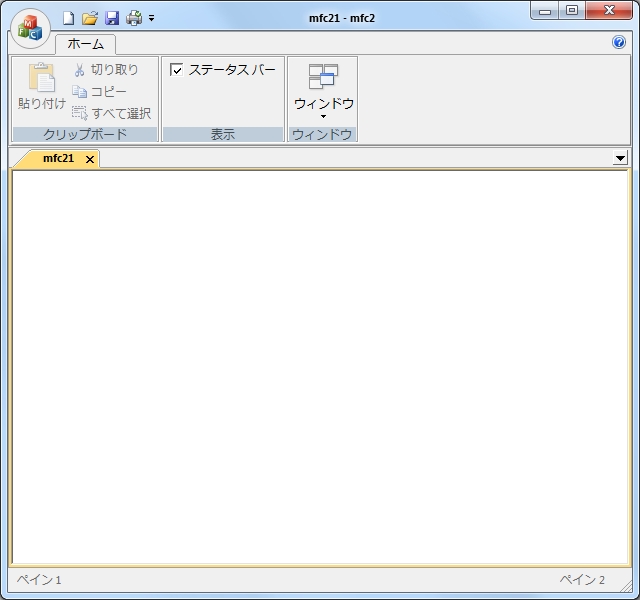640x600 pixels.
Task: Switch to the mfc21 document tab
Action: pos(58,158)
